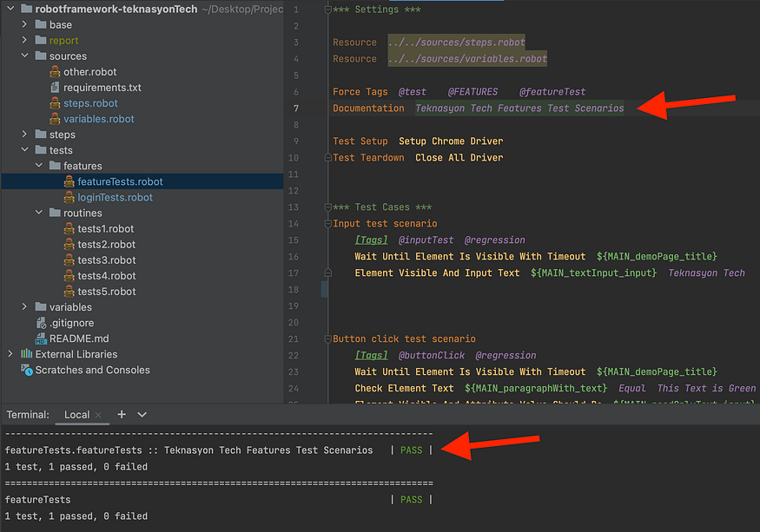Viewport: 760px width, 532px height.
Task: Collapse the routines folder
Action: (39, 213)
